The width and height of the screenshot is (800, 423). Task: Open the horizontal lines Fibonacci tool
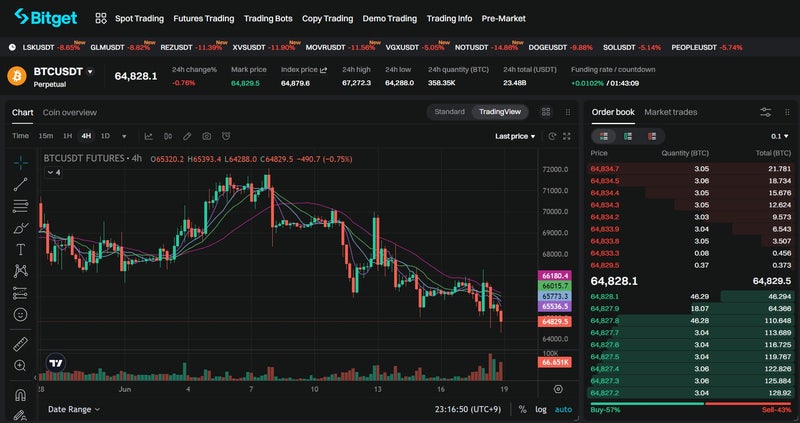pos(20,206)
